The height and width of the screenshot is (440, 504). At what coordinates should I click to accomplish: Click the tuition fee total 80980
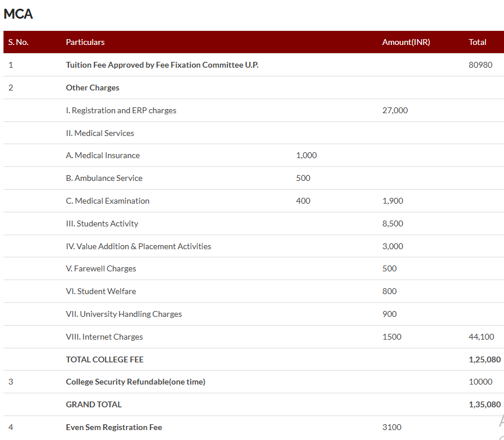tap(480, 65)
